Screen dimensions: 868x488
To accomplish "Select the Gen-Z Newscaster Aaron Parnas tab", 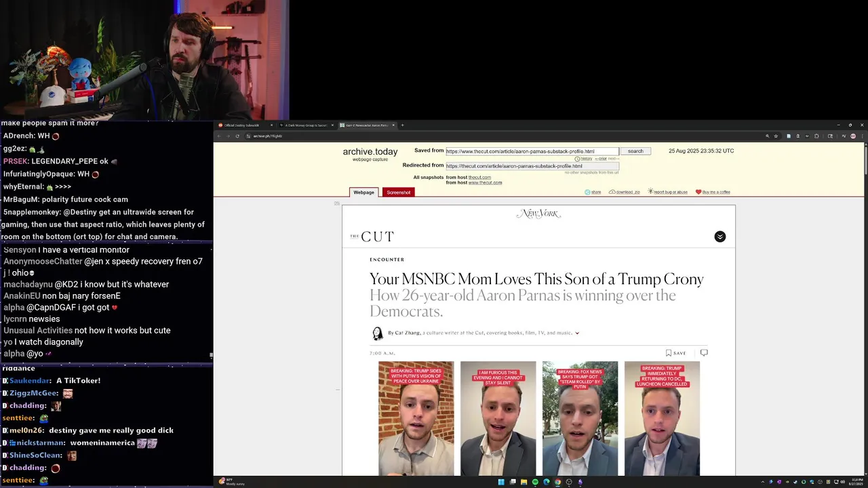I will click(x=366, y=125).
